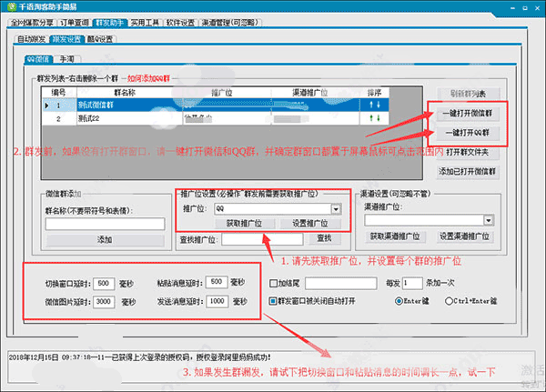Open the 渠道管理(可忽略) tab
546x392 pixels.
click(x=230, y=23)
